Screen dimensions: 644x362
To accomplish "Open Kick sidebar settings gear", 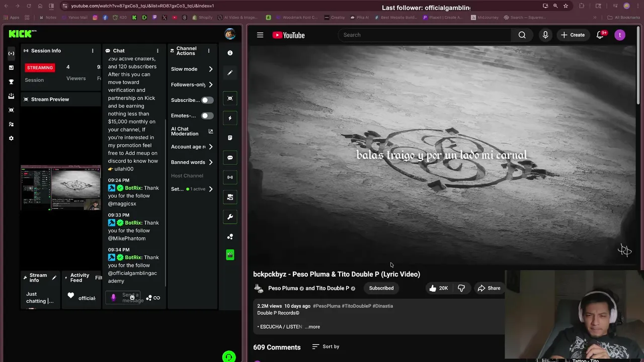I will 11,138.
